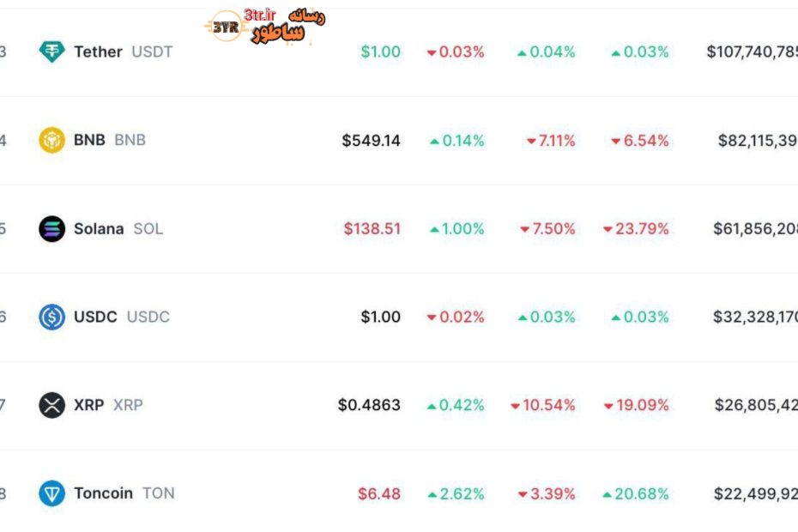Image resolution: width=798 pixels, height=532 pixels.
Task: Click the 3TR watermark logo
Action: coord(225,27)
